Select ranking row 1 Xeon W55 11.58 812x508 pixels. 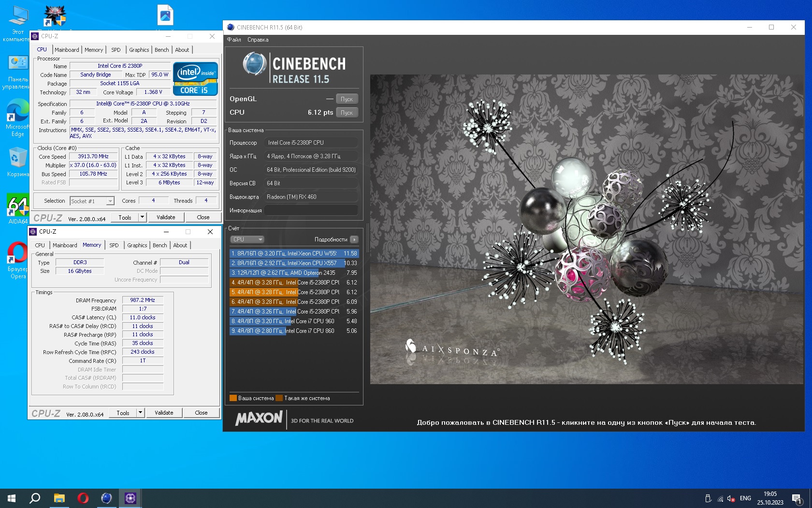click(x=294, y=254)
